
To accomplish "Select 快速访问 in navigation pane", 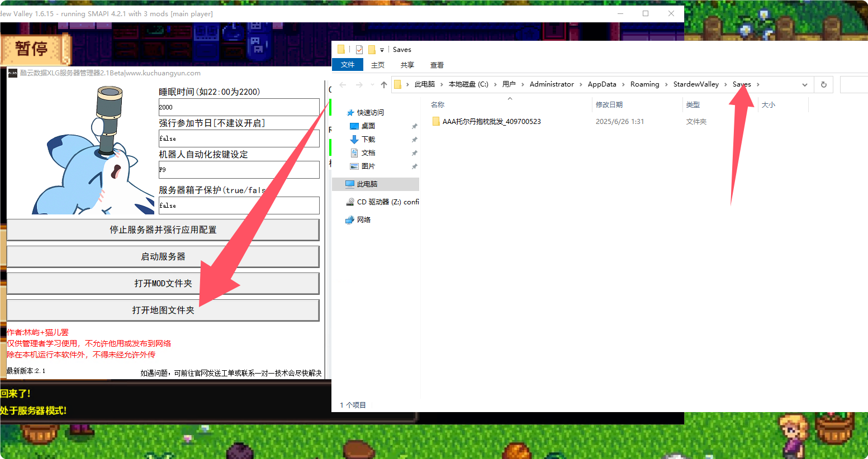I will coord(370,113).
